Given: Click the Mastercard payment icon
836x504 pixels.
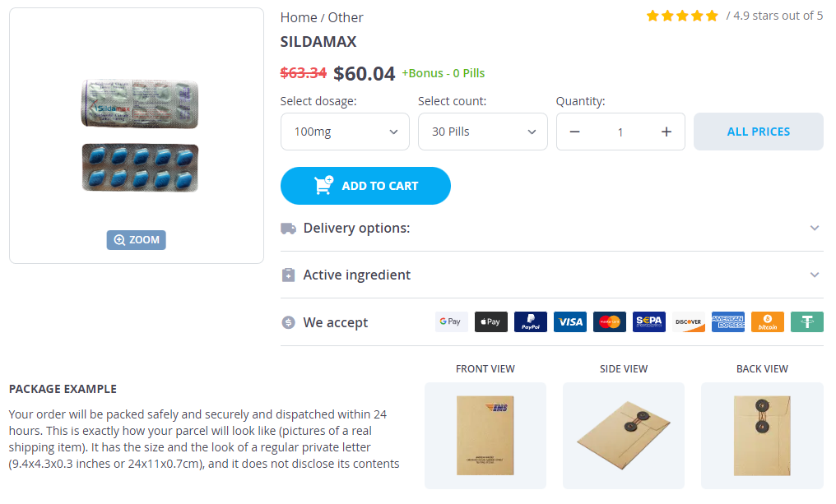Looking at the screenshot, I should [610, 322].
